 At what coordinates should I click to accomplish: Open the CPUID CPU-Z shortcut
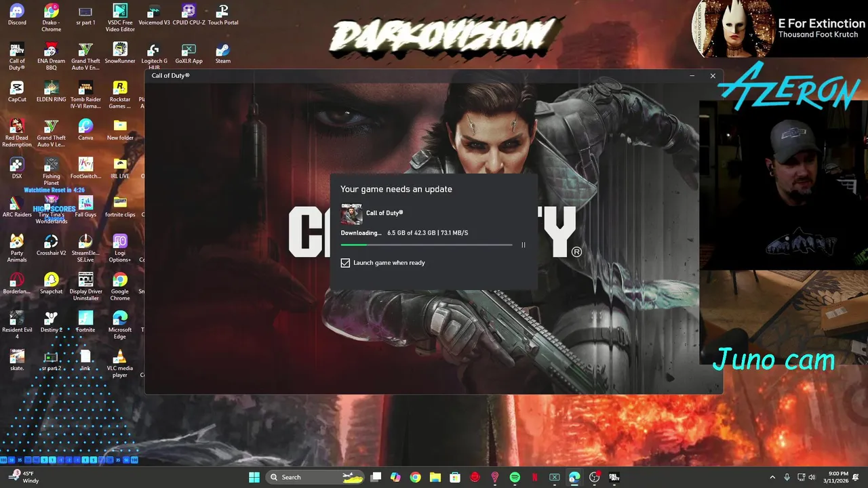(189, 15)
